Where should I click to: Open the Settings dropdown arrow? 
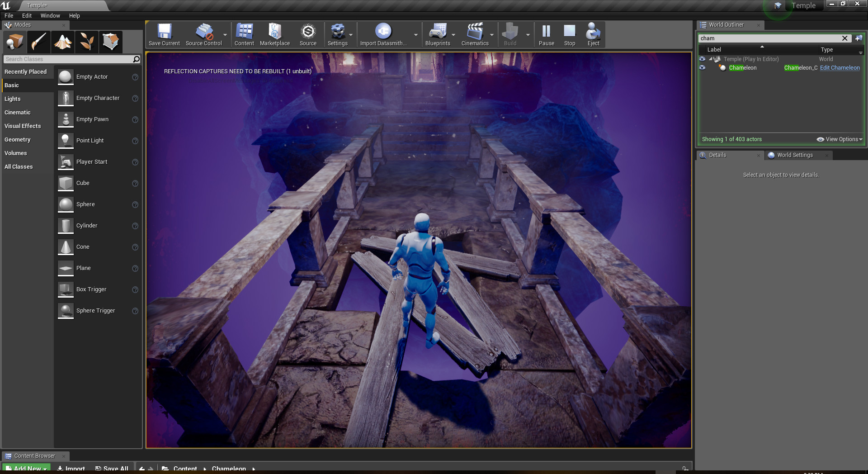click(351, 34)
